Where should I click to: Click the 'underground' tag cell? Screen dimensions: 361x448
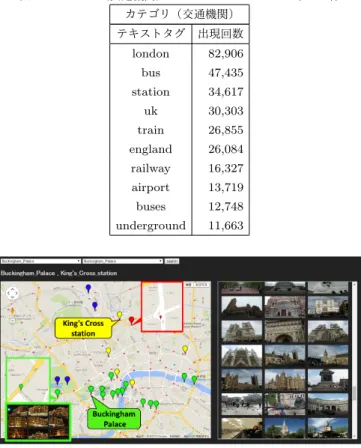pos(151,225)
